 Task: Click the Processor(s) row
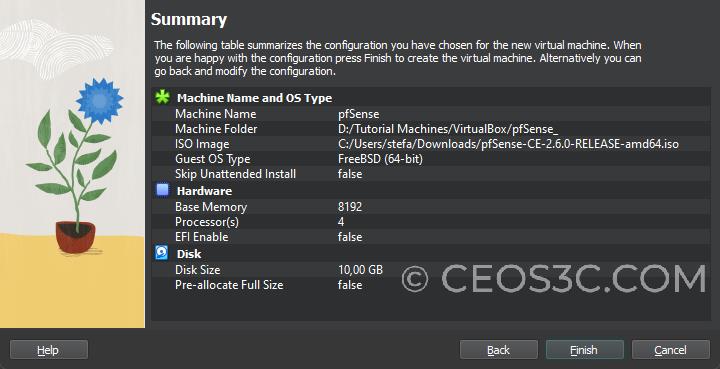pyautogui.click(x=431, y=222)
